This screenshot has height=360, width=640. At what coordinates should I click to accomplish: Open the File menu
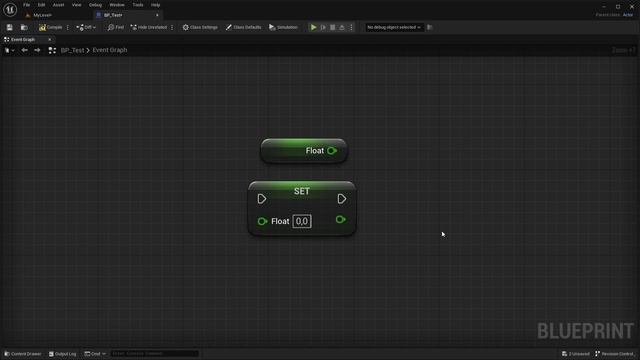(x=27, y=5)
